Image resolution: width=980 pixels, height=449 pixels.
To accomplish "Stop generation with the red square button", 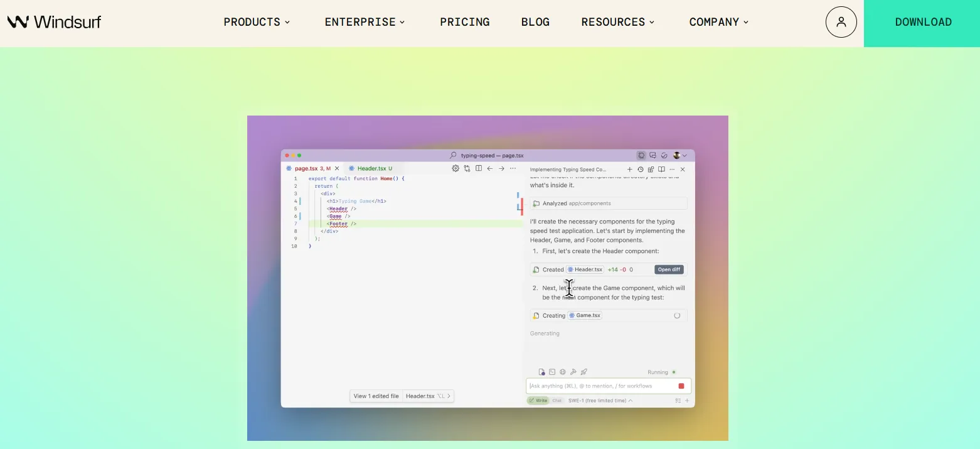I will (681, 386).
